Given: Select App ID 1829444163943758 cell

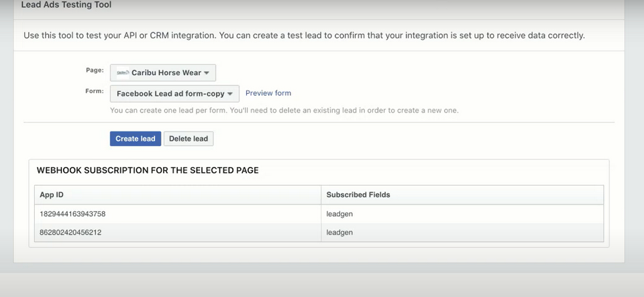Looking at the screenshot, I should tap(72, 214).
